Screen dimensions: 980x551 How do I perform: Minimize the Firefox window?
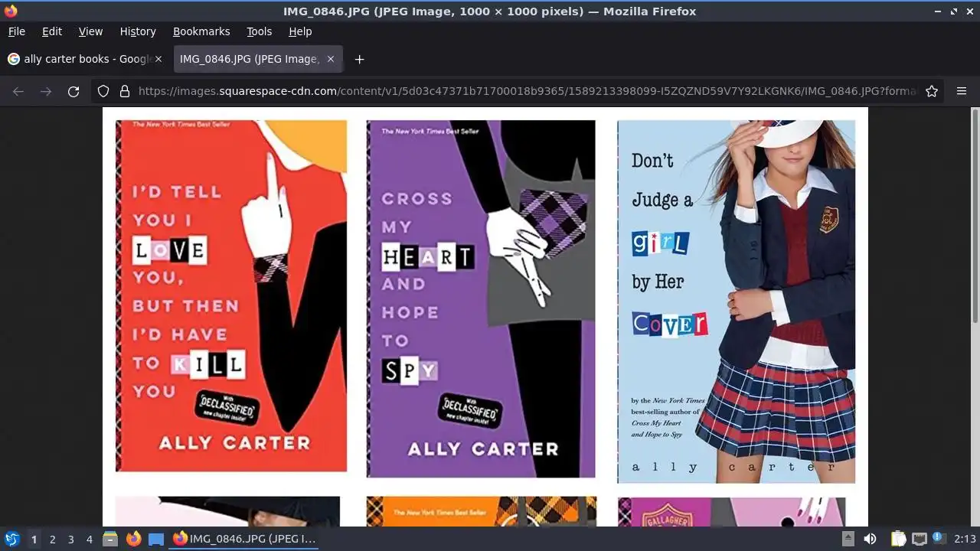938,11
